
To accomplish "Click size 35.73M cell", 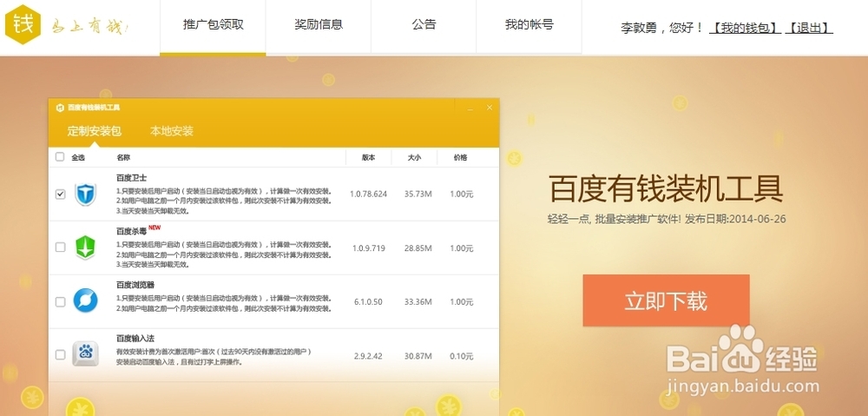I will [x=418, y=195].
